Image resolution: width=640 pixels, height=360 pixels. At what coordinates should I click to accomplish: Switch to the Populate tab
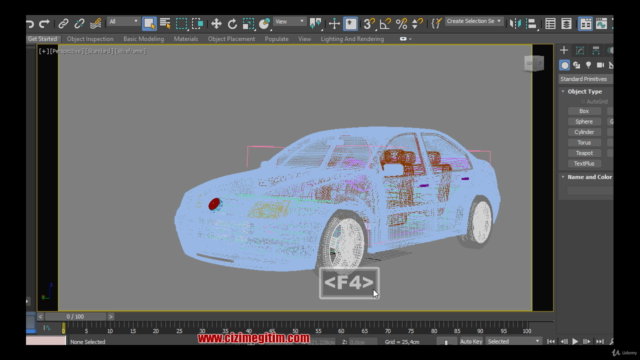[x=277, y=39]
